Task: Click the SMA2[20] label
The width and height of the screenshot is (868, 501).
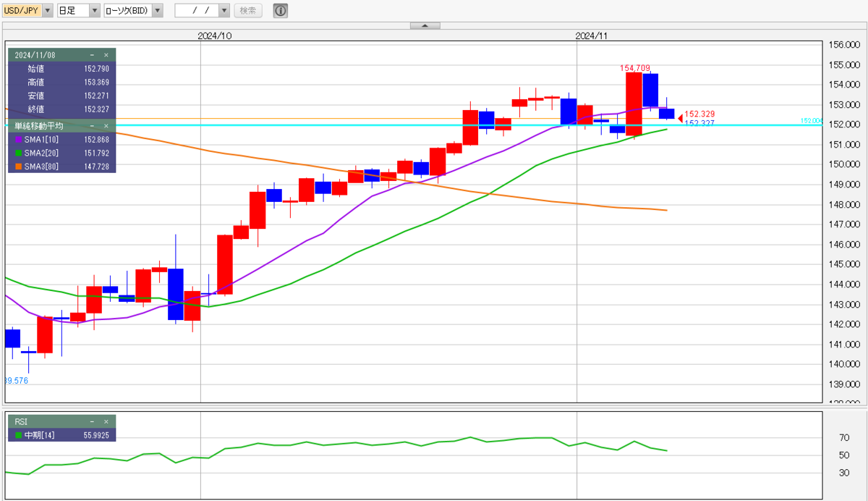Action: click(x=41, y=153)
